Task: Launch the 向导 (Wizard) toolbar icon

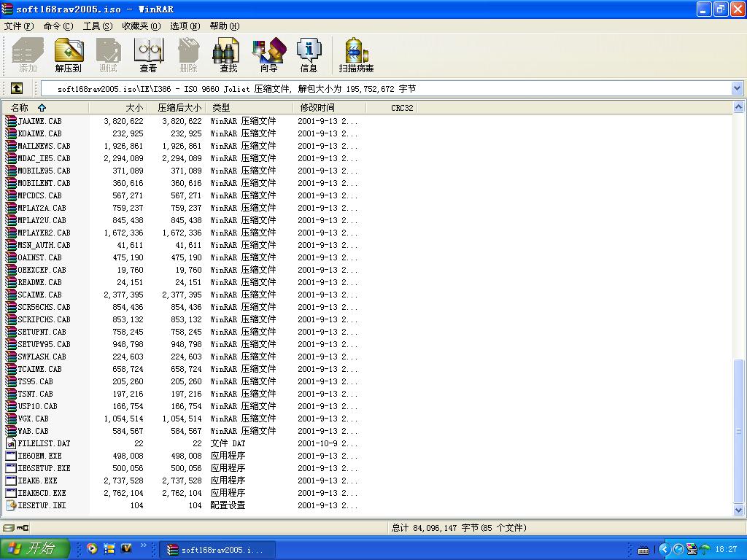Action: 268,55
